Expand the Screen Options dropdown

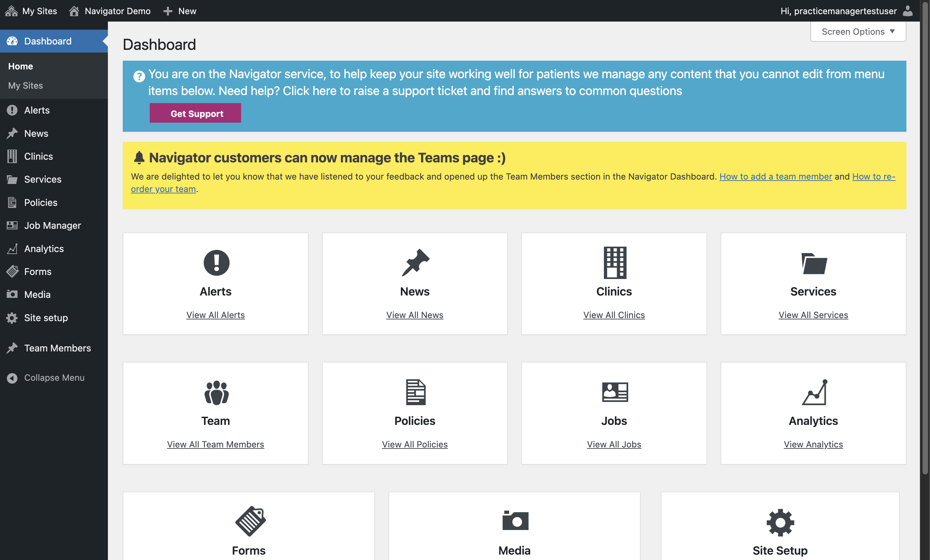[x=858, y=32]
